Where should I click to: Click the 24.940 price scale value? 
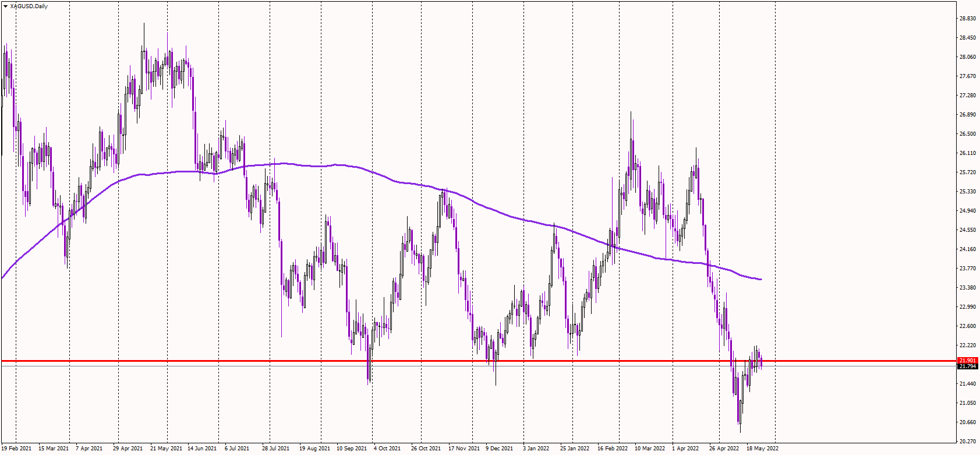tap(968, 211)
